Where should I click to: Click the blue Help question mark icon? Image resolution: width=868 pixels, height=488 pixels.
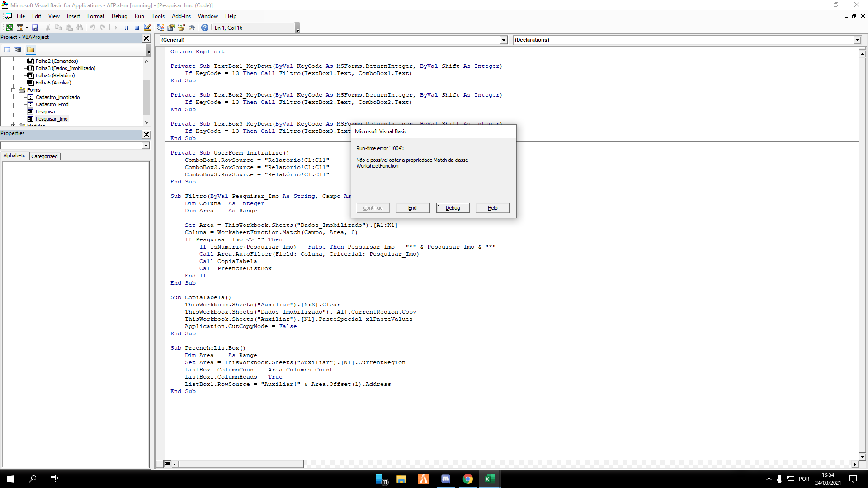205,28
